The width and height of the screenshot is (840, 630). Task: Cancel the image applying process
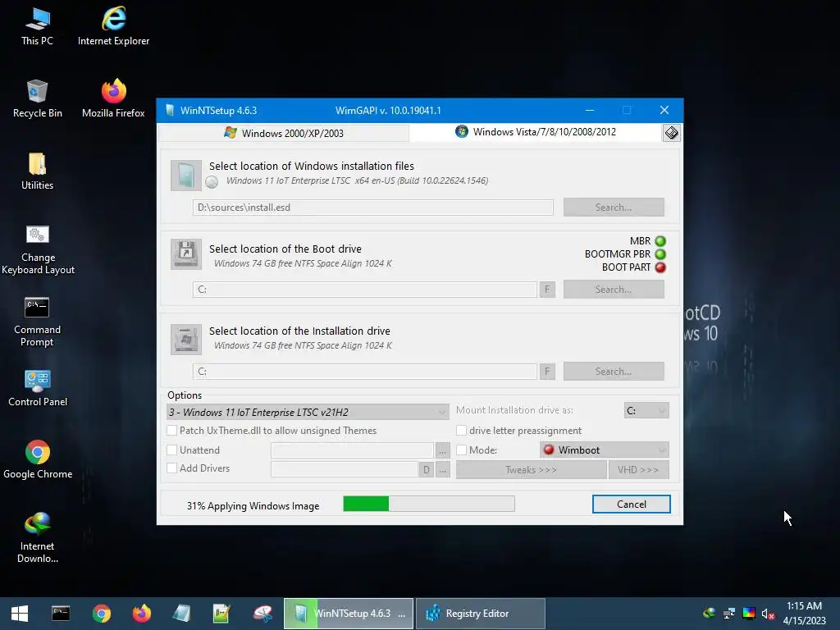(631, 504)
